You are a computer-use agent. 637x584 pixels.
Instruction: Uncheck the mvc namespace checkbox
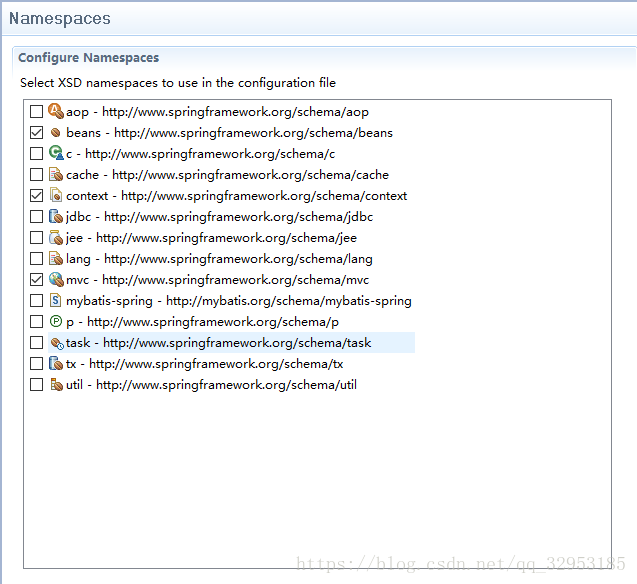point(37,279)
